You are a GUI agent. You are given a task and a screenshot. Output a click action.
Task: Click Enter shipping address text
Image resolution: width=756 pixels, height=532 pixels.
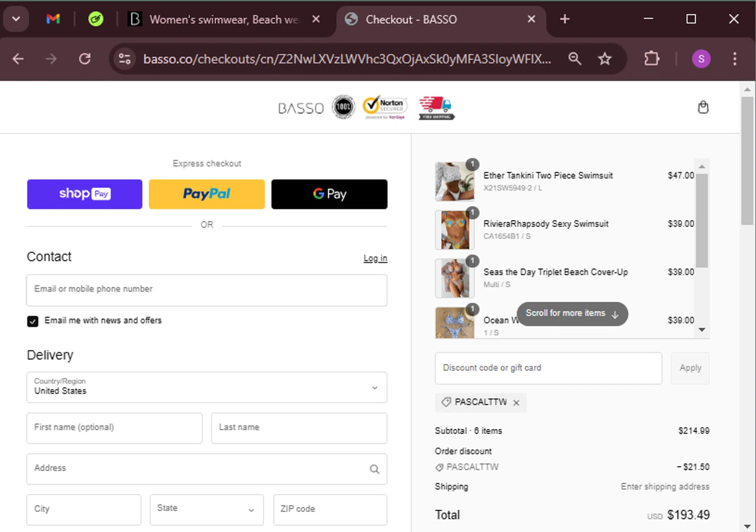665,487
